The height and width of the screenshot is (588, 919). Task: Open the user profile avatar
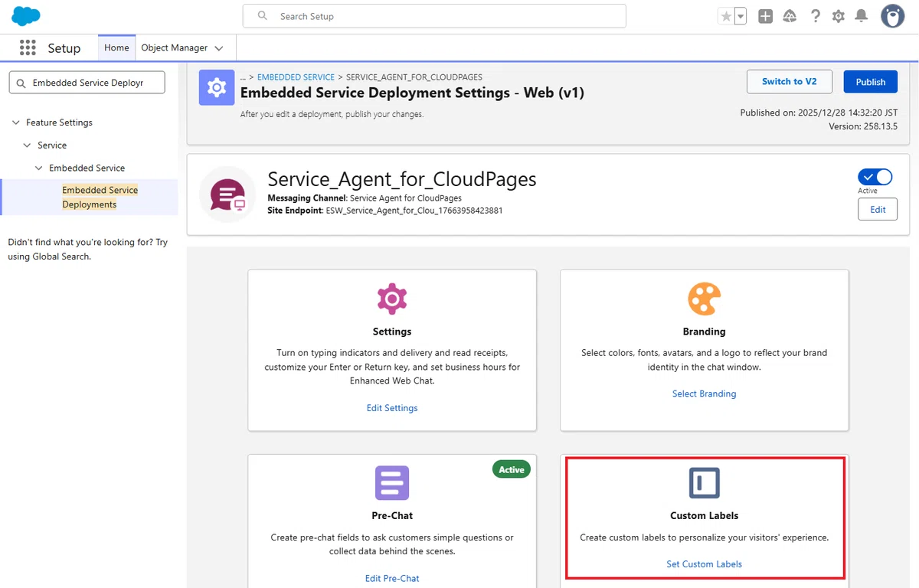(893, 16)
